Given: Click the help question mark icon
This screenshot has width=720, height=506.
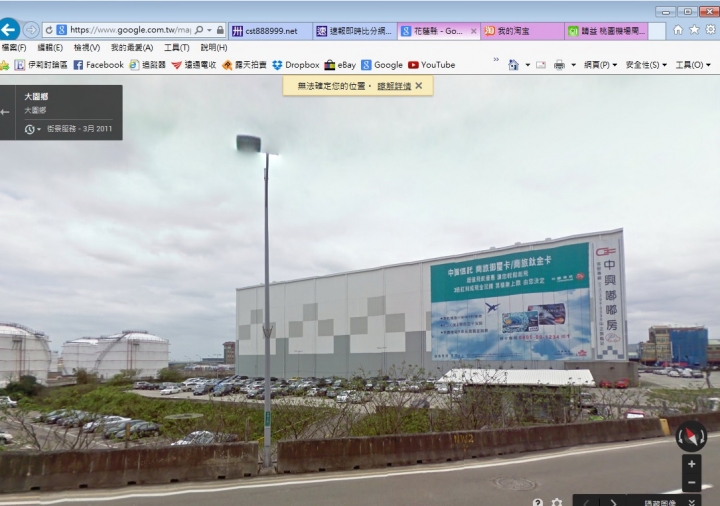Looking at the screenshot, I should [x=538, y=502].
